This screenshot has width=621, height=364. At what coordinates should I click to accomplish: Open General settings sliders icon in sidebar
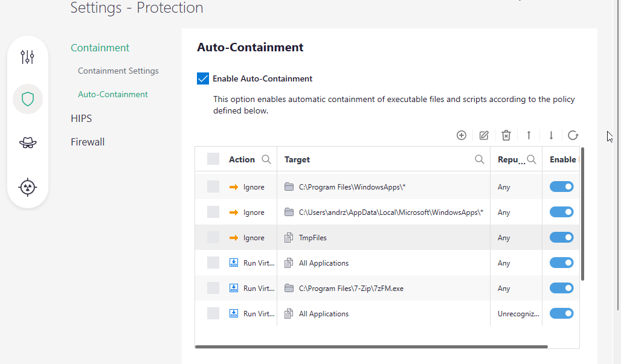28,57
